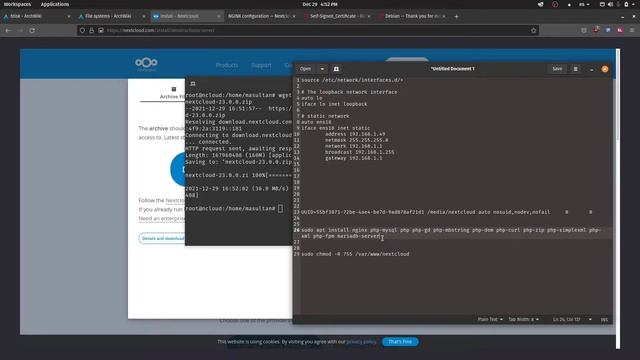Screen dimensions: 640x360
Task: Open the Firefox hamburger menu
Action: pos(632,30)
